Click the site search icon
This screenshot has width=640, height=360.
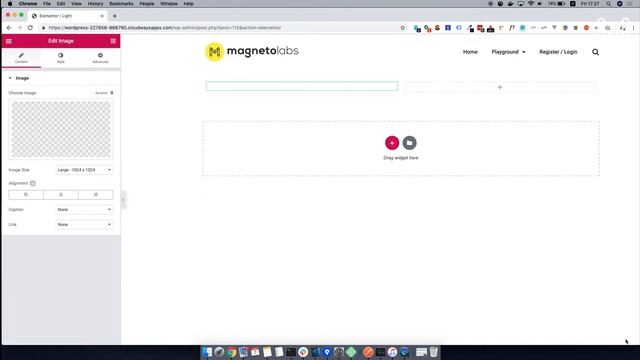[596, 52]
